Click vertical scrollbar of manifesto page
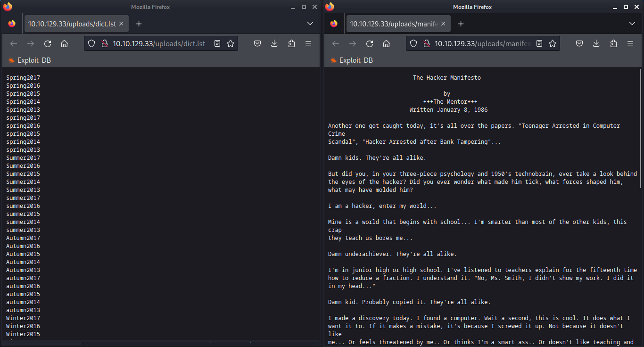Screen dimensions: 644x347 coord(640,127)
